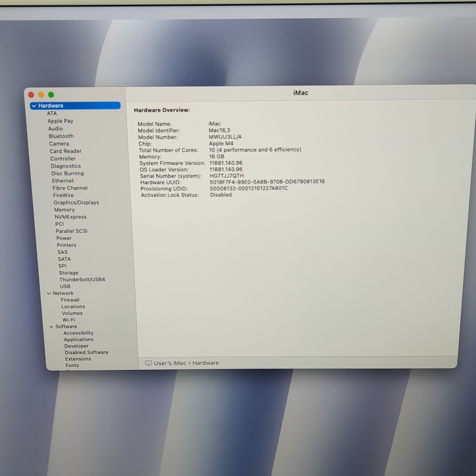The height and width of the screenshot is (476, 476).
Task: Select Parallel SCSI in the sidebar
Action: (72, 231)
